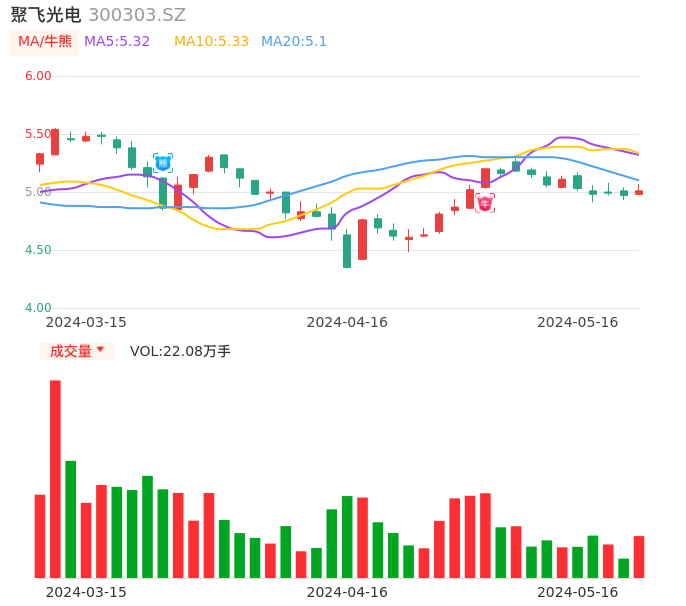Image resolution: width=686 pixels, height=606 pixels.
Task: Click the 聚飞光电 stock name title
Action: point(46,15)
